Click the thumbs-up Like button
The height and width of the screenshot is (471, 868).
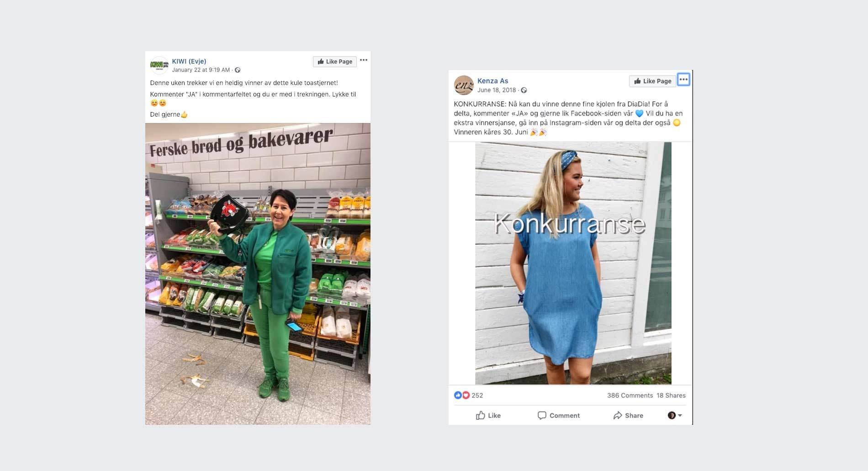click(x=488, y=415)
